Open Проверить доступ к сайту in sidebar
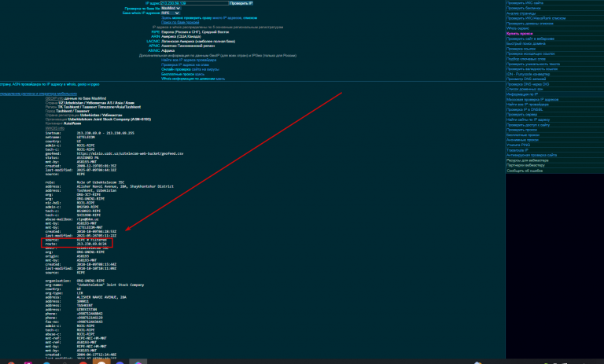 click(528, 125)
